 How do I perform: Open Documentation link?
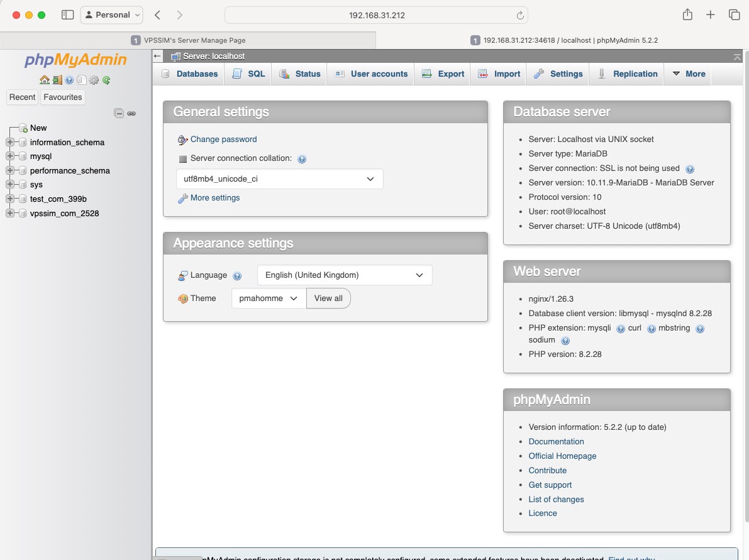pyautogui.click(x=556, y=442)
